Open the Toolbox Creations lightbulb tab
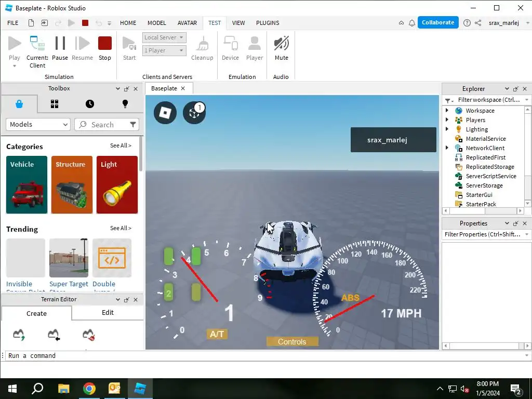This screenshot has height=399, width=532. pos(125,104)
